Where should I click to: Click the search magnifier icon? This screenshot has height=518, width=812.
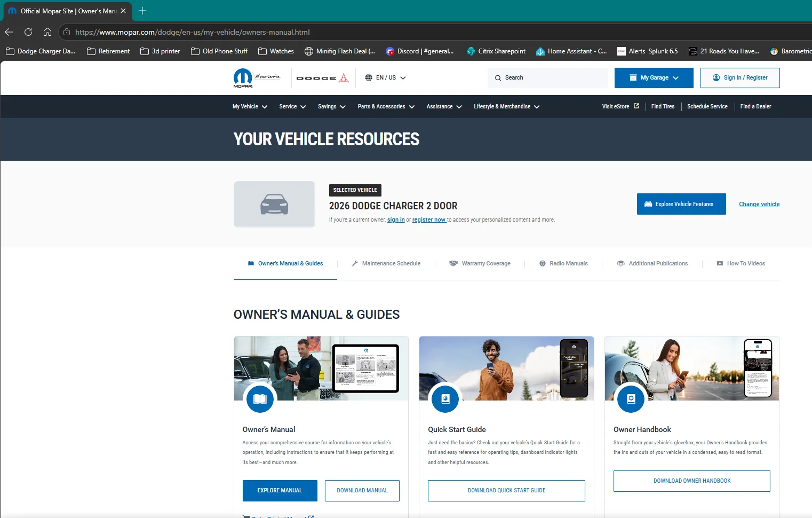pyautogui.click(x=498, y=78)
